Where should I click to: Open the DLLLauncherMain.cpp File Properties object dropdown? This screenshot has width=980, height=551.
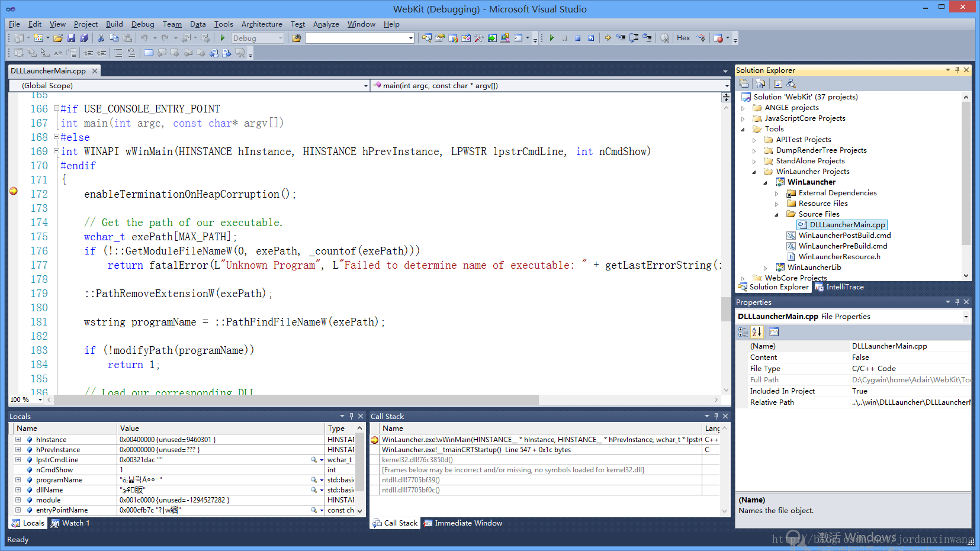tap(966, 317)
